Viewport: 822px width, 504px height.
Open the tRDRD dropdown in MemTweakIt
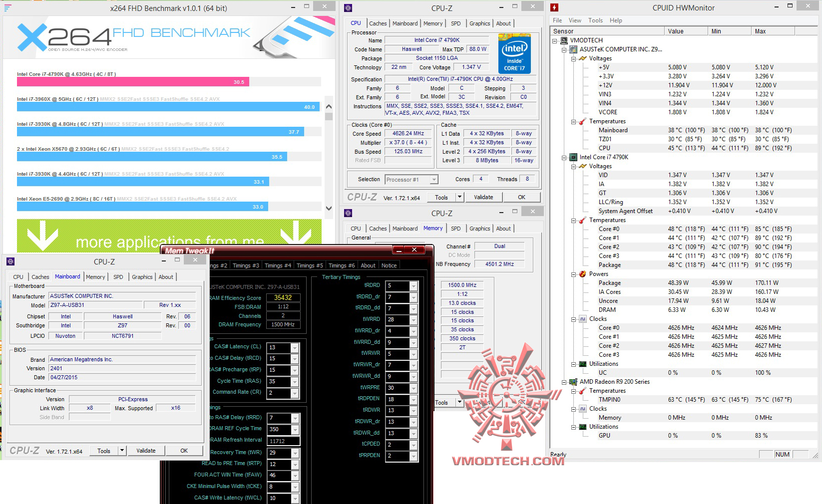(x=413, y=286)
